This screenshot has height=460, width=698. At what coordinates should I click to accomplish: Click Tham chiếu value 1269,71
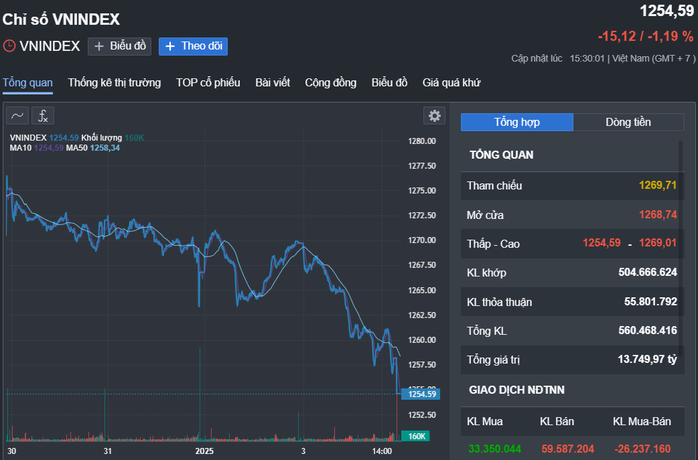pos(657,185)
